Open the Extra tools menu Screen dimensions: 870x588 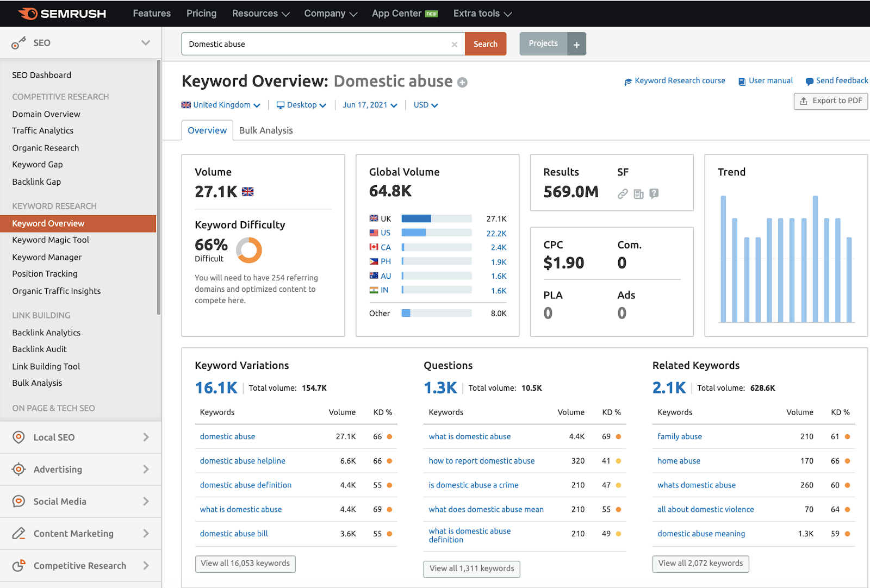482,14
